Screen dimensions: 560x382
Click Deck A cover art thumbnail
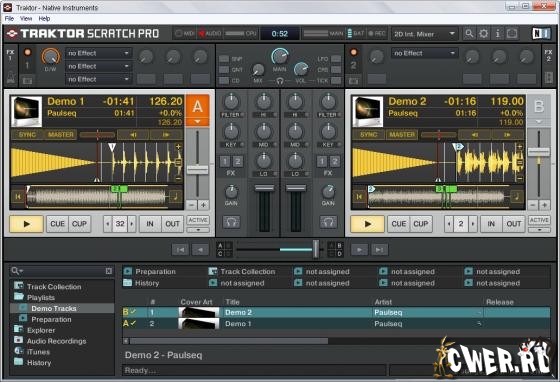click(26, 111)
